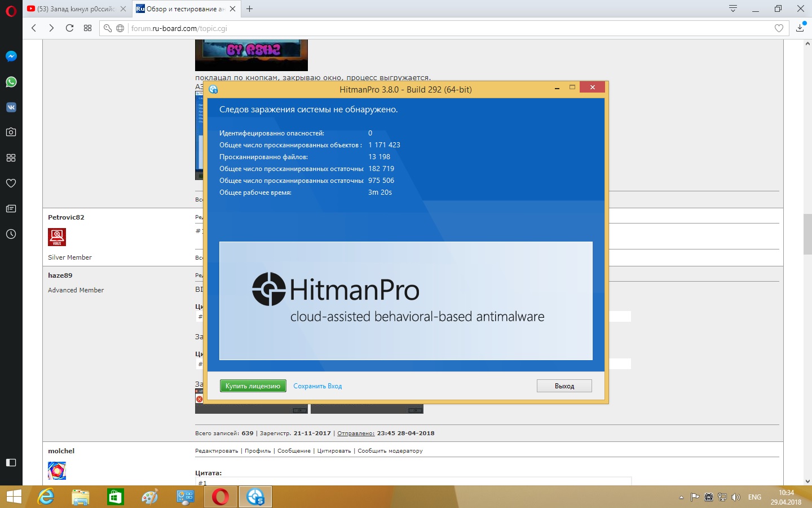Open the History clock icon in sidebar
The width and height of the screenshot is (812, 508).
click(x=11, y=234)
